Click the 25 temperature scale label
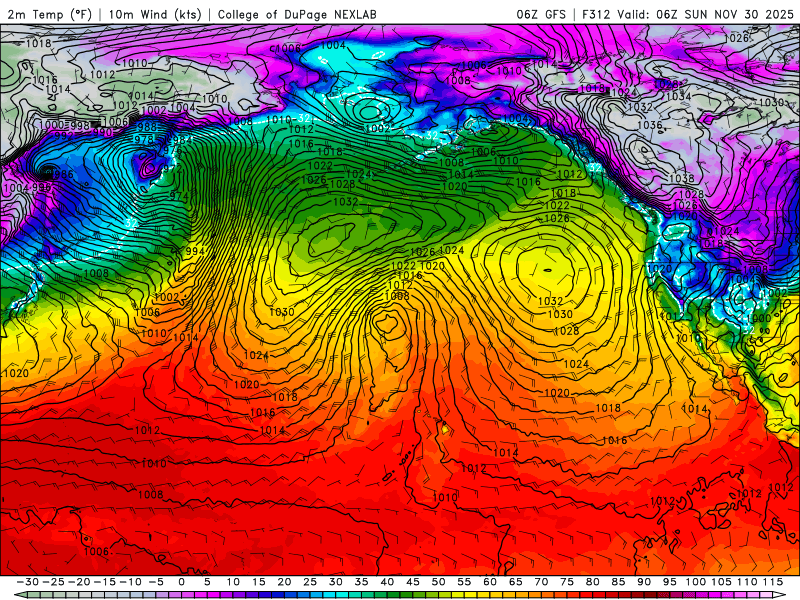The image size is (800, 600). tap(310, 582)
